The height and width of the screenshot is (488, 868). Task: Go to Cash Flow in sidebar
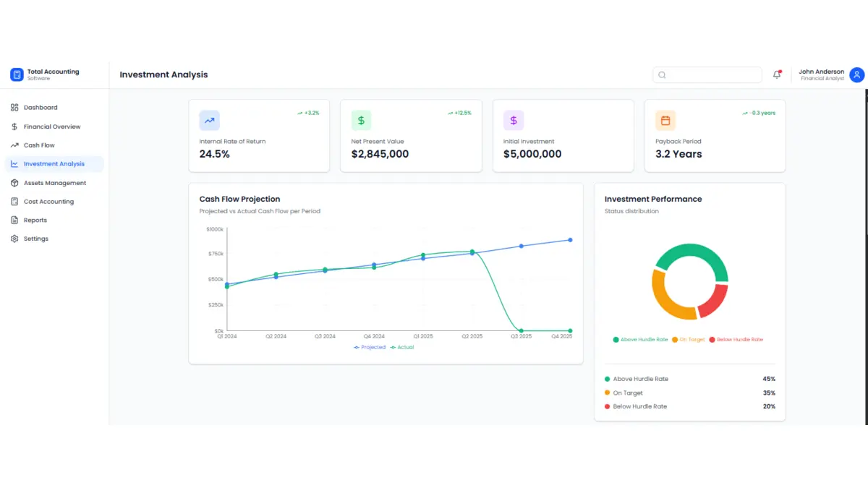coord(39,145)
